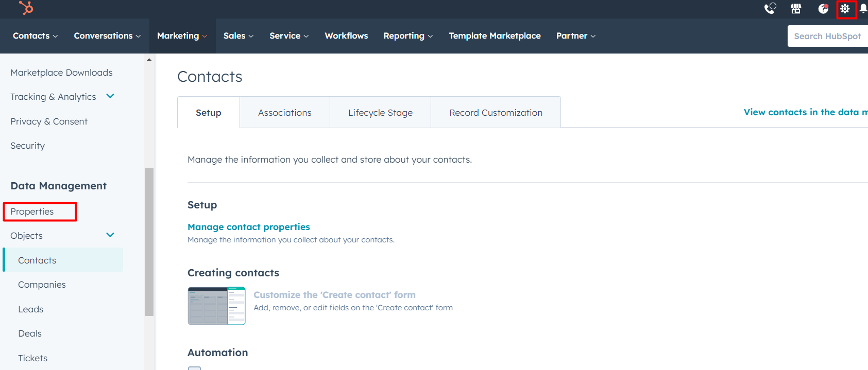Open the calling phone icon
Viewport: 868px width, 370px height.
[770, 8]
